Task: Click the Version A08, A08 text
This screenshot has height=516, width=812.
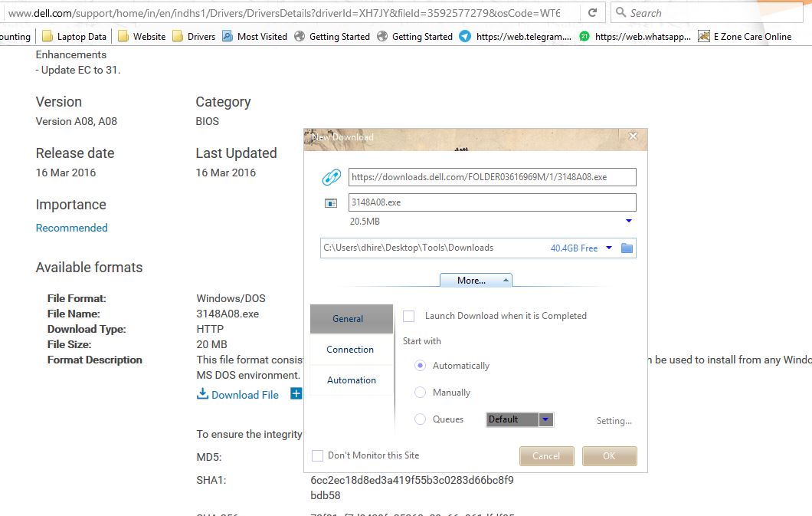Action: [x=76, y=121]
